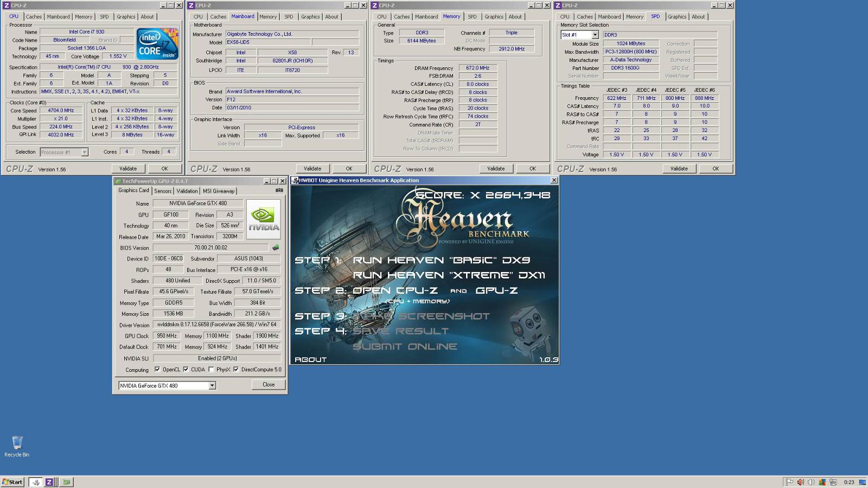This screenshot has width=868, height=488.
Task: Click the GPU-Z Name field GeForce GTX 480
Action: click(x=198, y=203)
